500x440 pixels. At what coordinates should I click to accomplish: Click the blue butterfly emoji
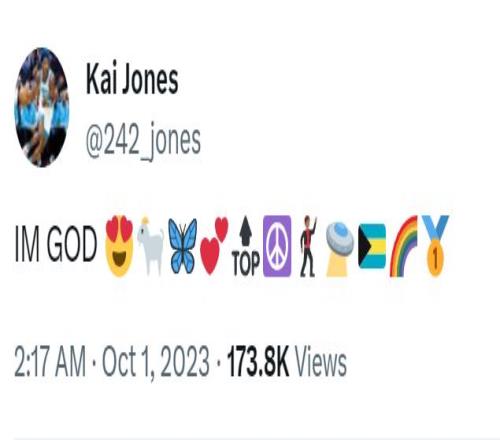pos(182,246)
